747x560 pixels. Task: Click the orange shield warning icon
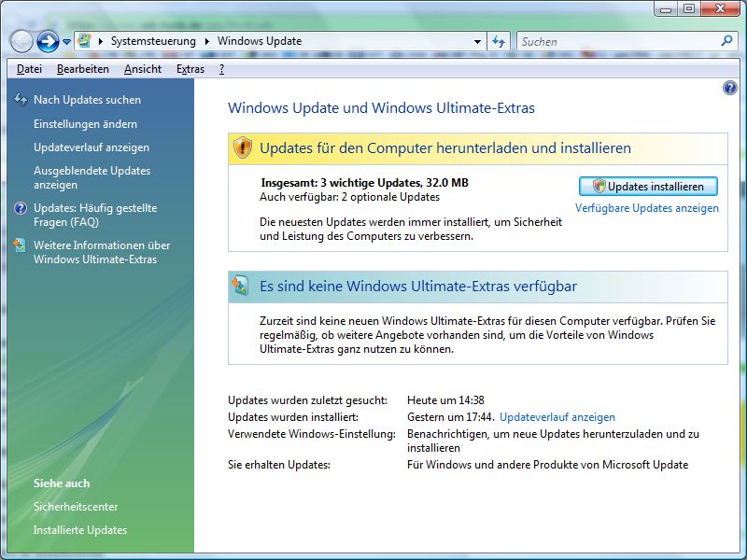click(243, 147)
